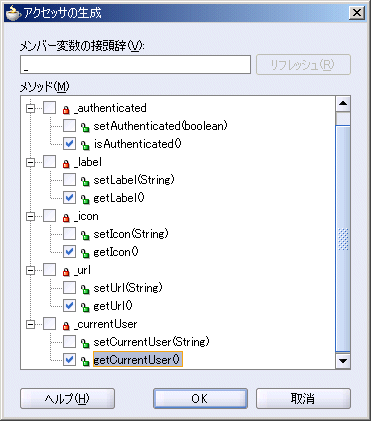Screen dimensions: 371x421
Task: Check the _icon field checkbox
Action: (50, 216)
